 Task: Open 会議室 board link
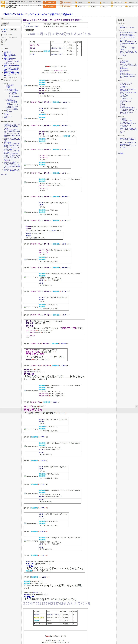point(8,88)
